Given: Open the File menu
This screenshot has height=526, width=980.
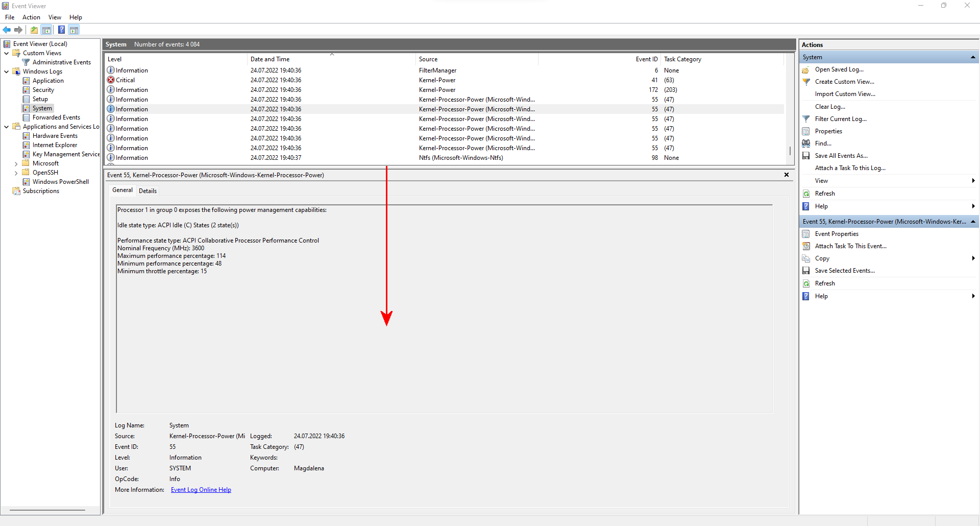Looking at the screenshot, I should (10, 17).
